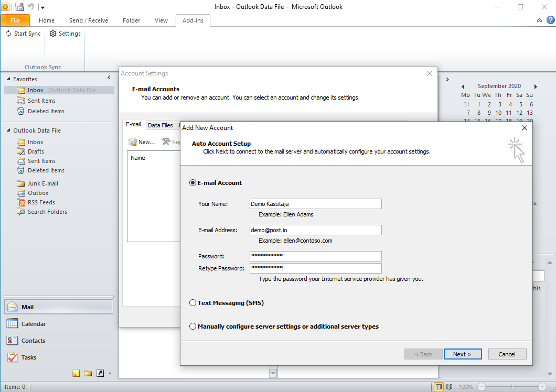Click the Send/Receive All Folders quick access icon
This screenshot has height=392, width=556.
click(19, 6)
